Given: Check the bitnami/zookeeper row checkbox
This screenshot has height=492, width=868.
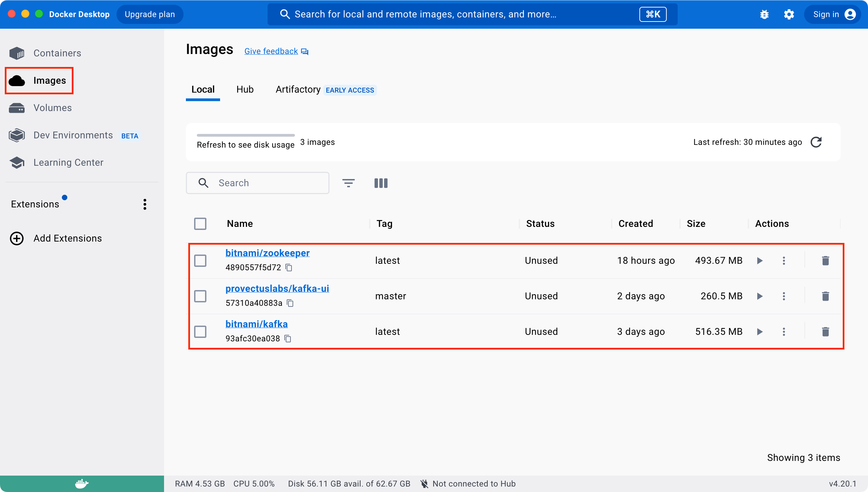Looking at the screenshot, I should click(x=200, y=261).
